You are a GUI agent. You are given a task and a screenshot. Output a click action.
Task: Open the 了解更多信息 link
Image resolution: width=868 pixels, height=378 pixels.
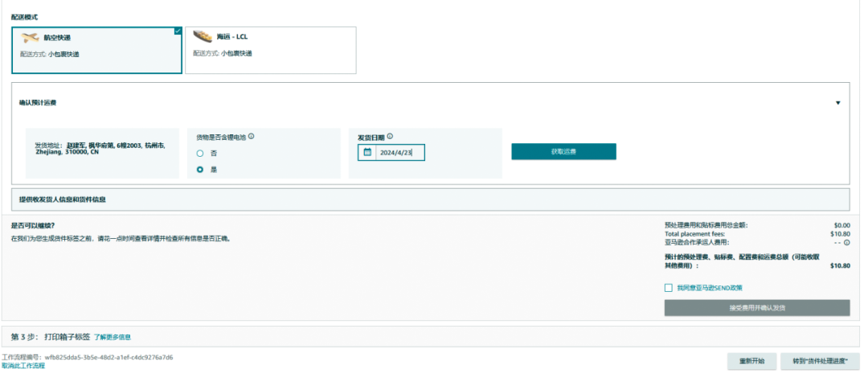(x=113, y=337)
